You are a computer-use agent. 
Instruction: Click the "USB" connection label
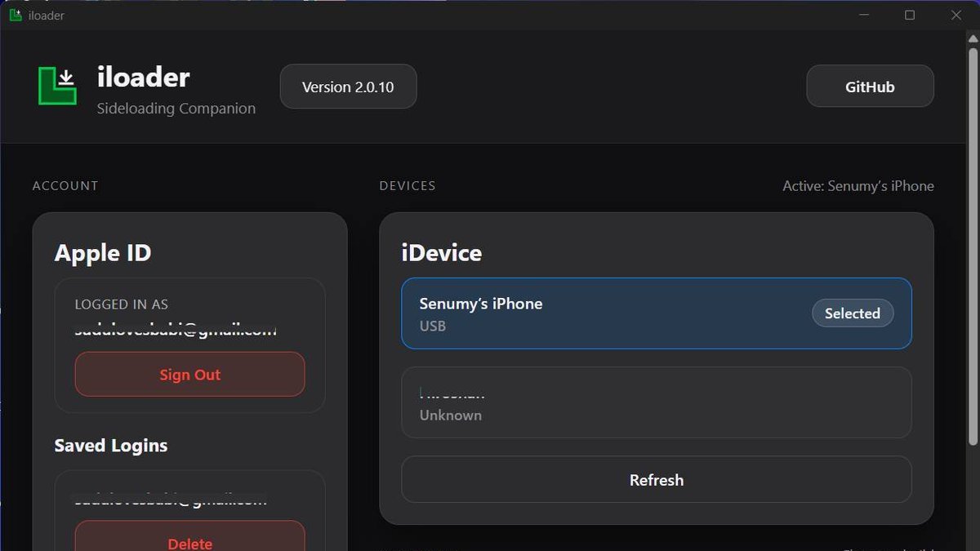pos(433,327)
